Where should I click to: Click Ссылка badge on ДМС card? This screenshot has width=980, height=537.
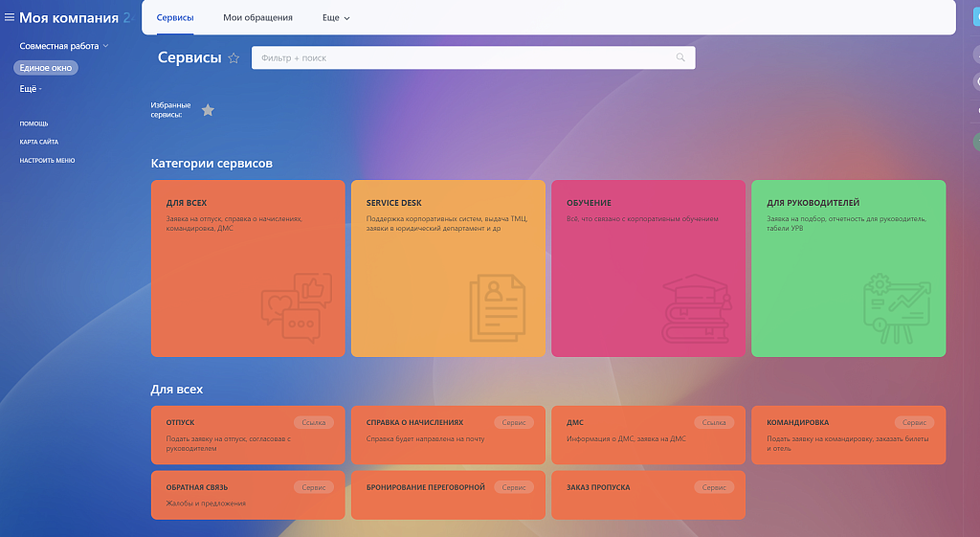point(714,422)
